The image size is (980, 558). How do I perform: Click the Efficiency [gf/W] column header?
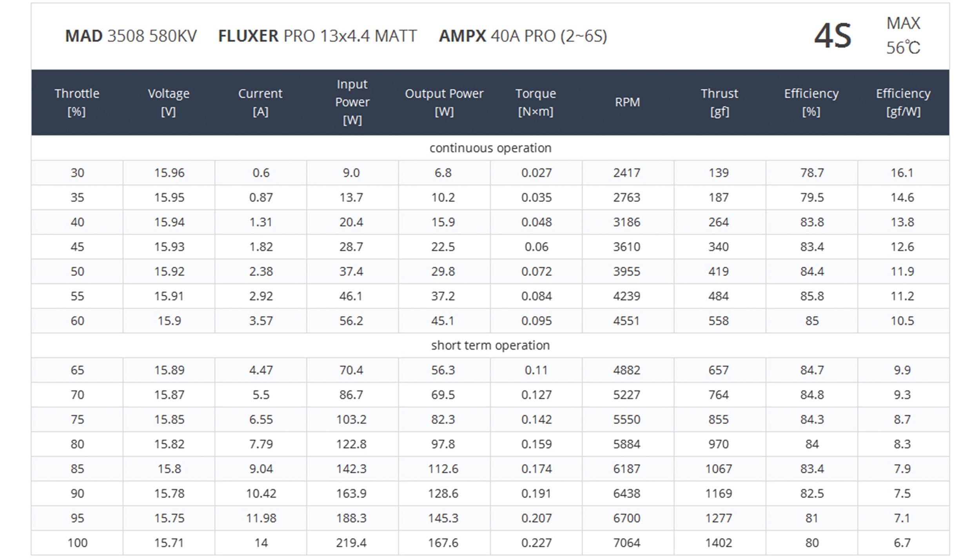(903, 102)
